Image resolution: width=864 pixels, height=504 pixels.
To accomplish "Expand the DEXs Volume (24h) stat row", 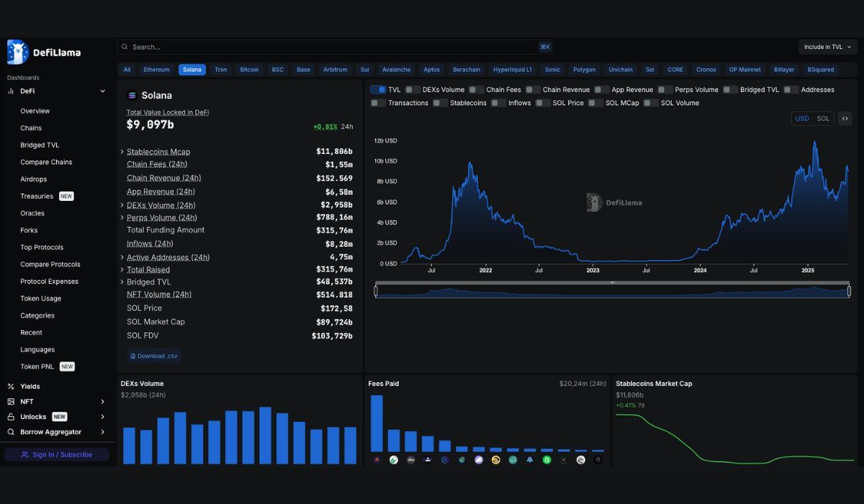I will click(x=122, y=205).
